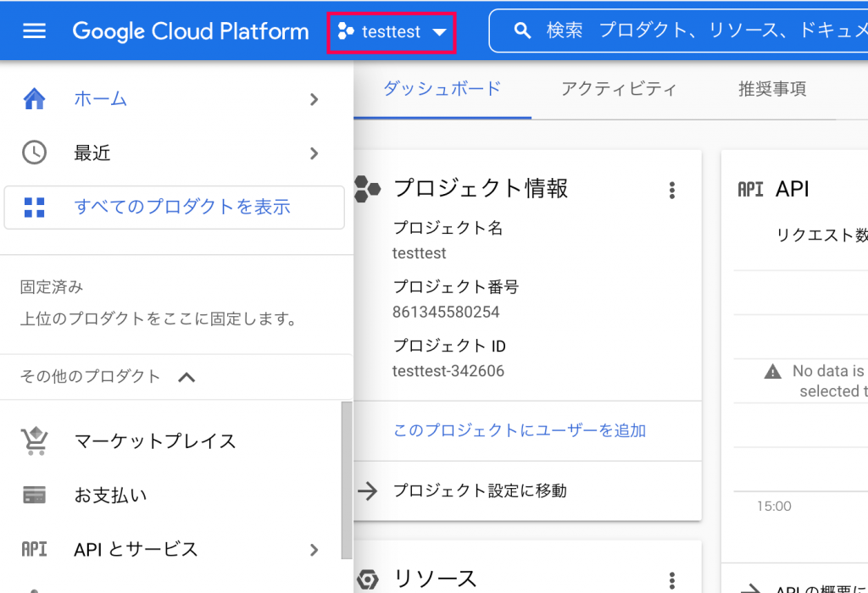The height and width of the screenshot is (593, 868).
Task: Click このプロジェクトにユーザーを追加 link
Action: [520, 430]
